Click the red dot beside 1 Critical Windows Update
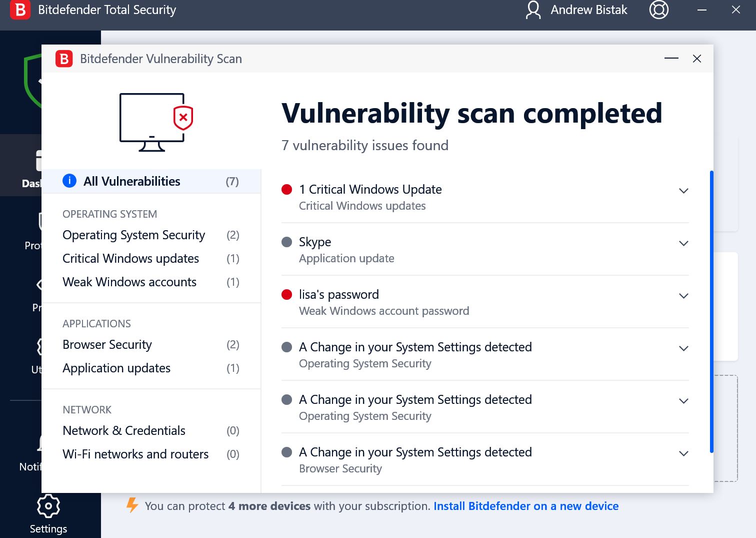 click(x=287, y=189)
